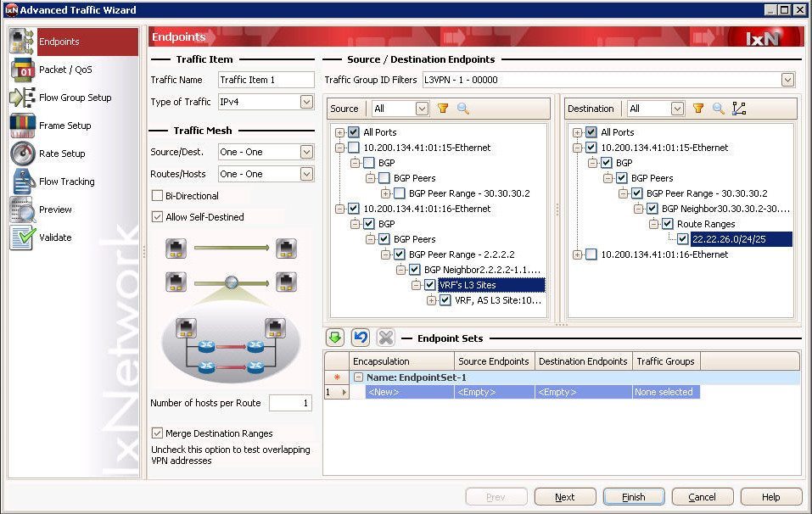The width and height of the screenshot is (812, 514).
Task: Collapse EndpointSet-1 group row
Action: [358, 377]
